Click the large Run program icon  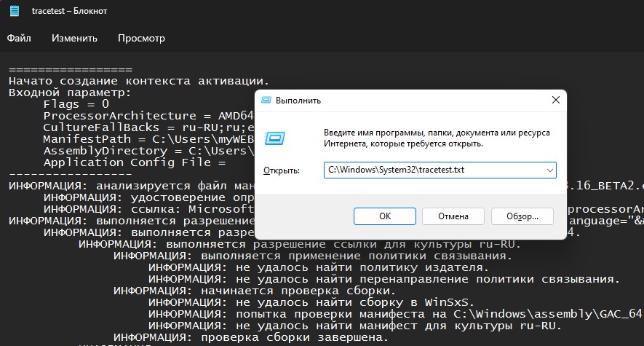274,138
